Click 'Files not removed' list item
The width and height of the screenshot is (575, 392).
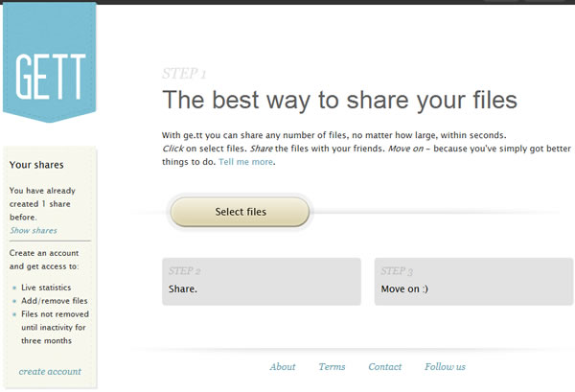coord(55,328)
